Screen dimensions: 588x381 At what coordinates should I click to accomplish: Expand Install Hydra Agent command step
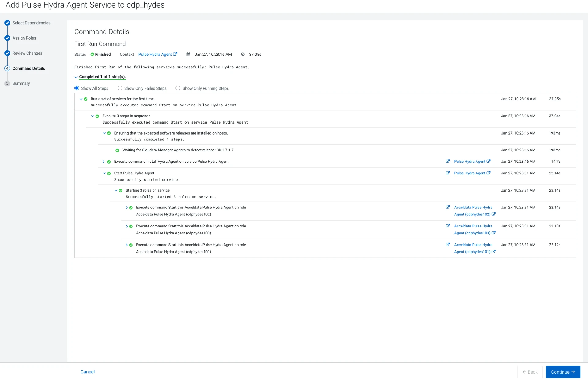click(x=104, y=162)
